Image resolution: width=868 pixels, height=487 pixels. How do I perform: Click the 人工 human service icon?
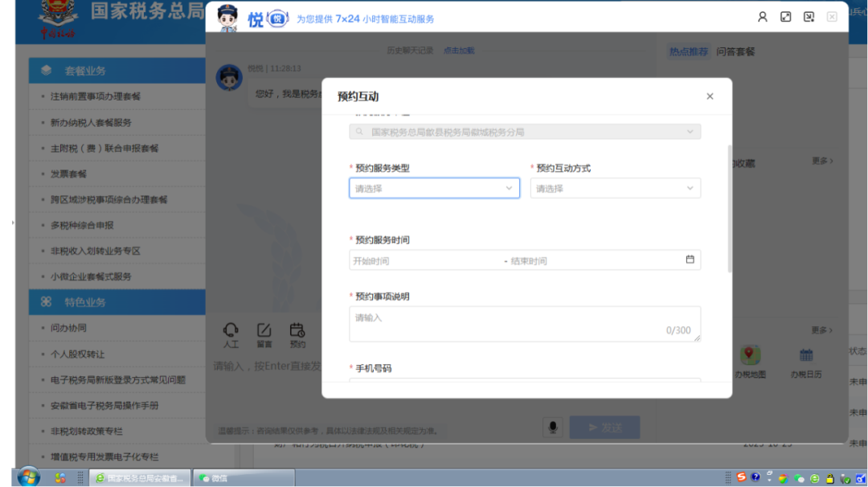[231, 335]
